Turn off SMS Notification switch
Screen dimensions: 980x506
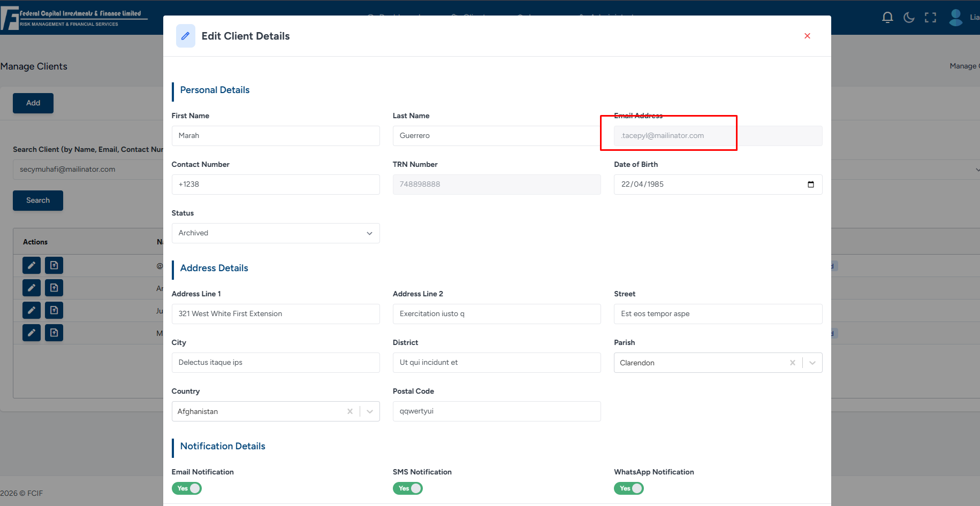[x=408, y=488]
